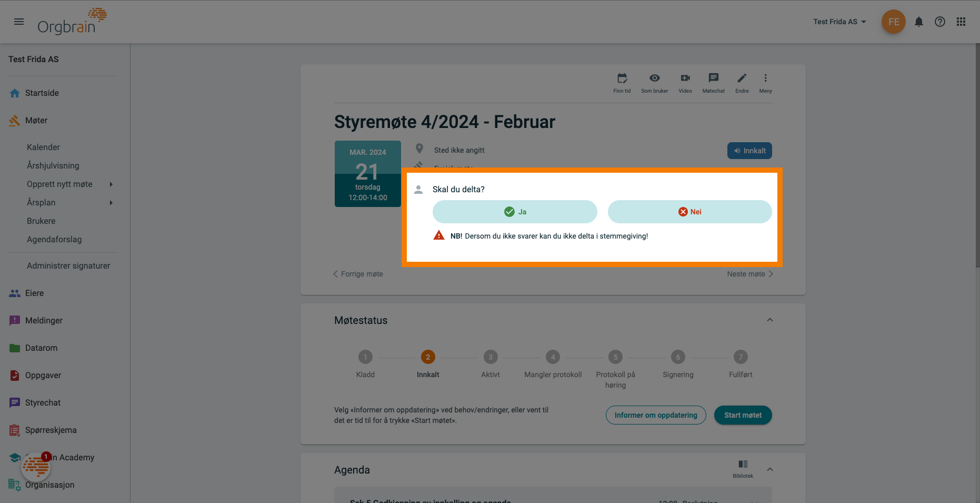The image size is (980, 503).
Task: Click the page vertical scrollbar
Action: (977, 155)
